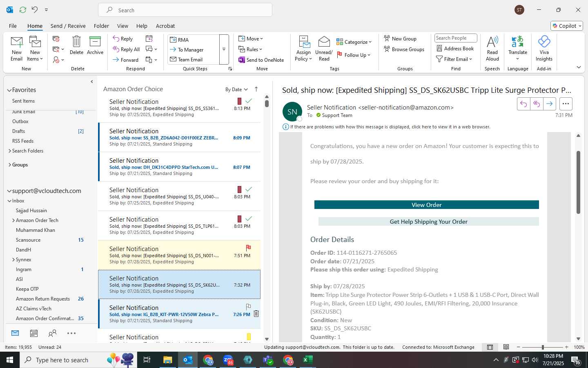The width and height of the screenshot is (588, 368).
Task: Click the New Group button
Action: [400, 38]
